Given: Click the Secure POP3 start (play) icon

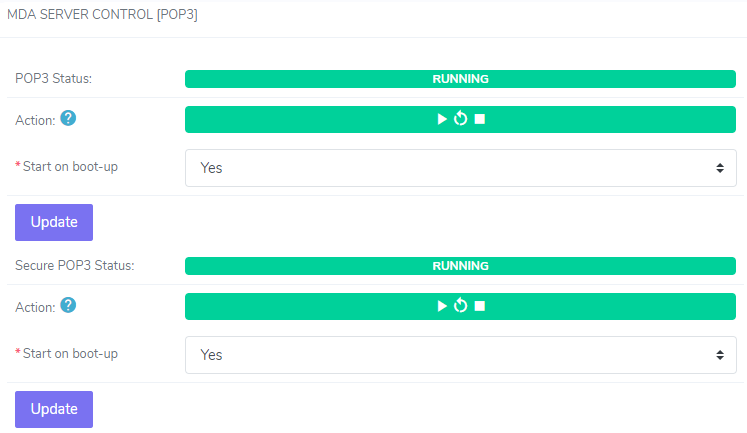Looking at the screenshot, I should 442,306.
